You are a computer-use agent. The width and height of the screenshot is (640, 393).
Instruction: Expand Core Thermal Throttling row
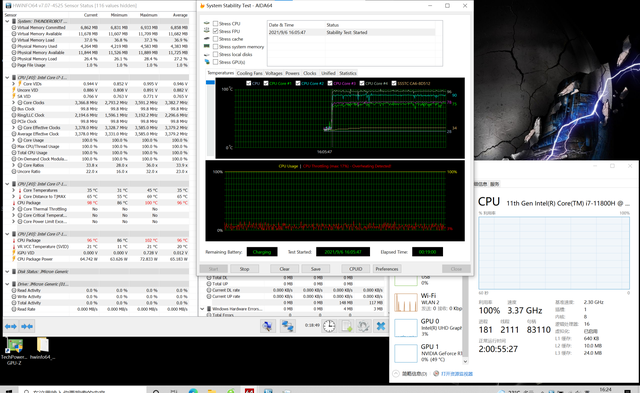(x=13, y=209)
